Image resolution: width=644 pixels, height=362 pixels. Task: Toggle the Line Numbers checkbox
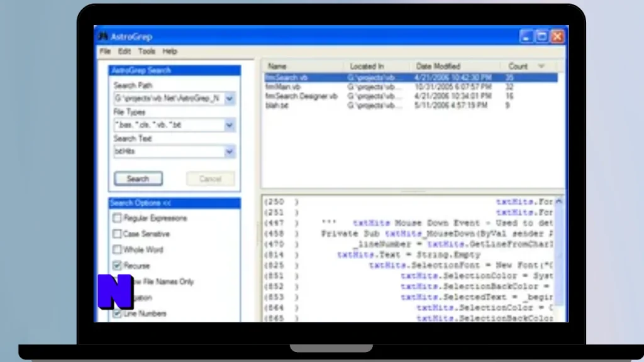(x=117, y=314)
